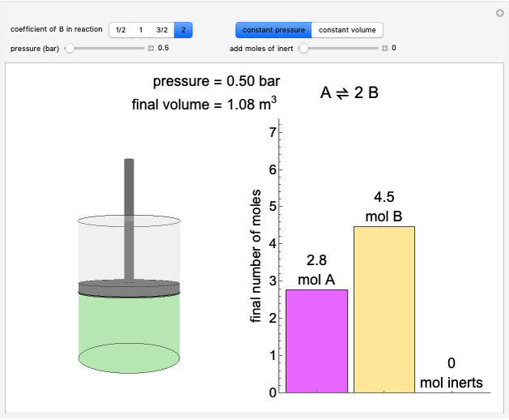This screenshot has height=420, width=509.
Task: Click the A ⇌ 2 B reaction equation
Action: [349, 92]
